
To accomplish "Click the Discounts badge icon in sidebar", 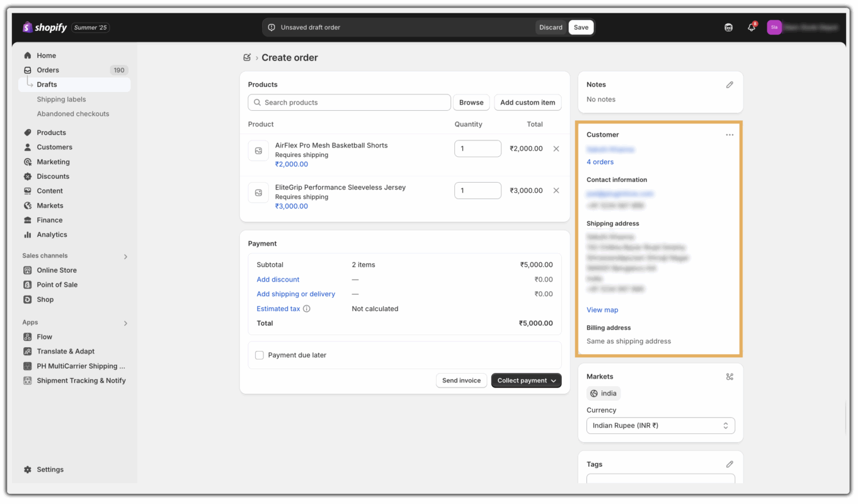I will [27, 176].
